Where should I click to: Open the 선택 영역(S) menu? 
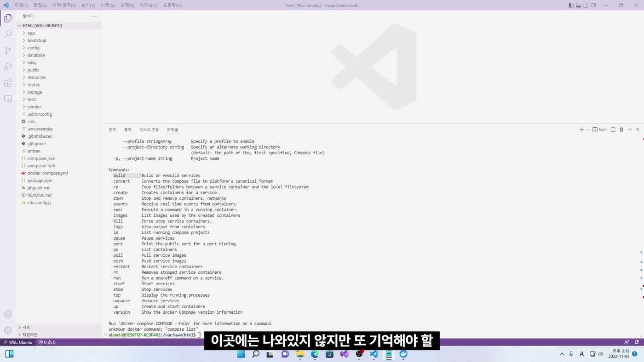[x=64, y=5]
